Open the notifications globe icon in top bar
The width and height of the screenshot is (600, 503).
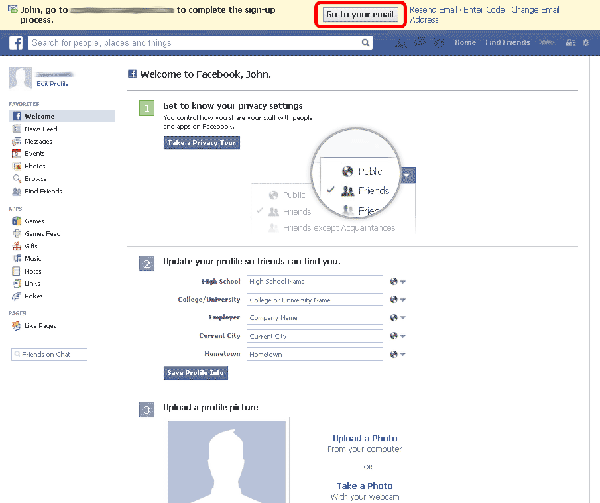439,42
